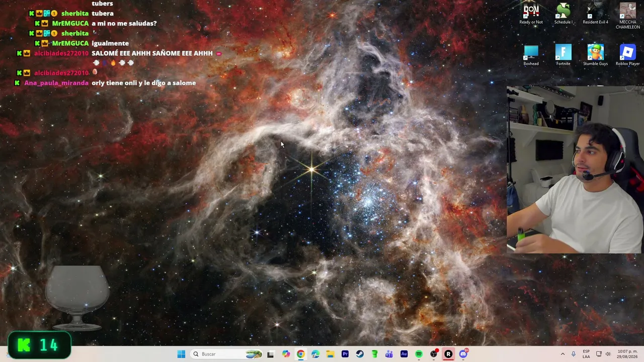Click the microphone icon in the system tray
644x362 pixels.
click(573, 354)
